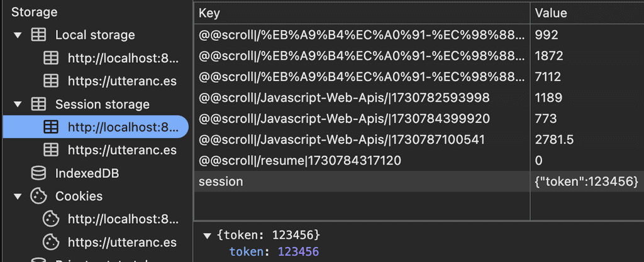Select the session key row

419,182
